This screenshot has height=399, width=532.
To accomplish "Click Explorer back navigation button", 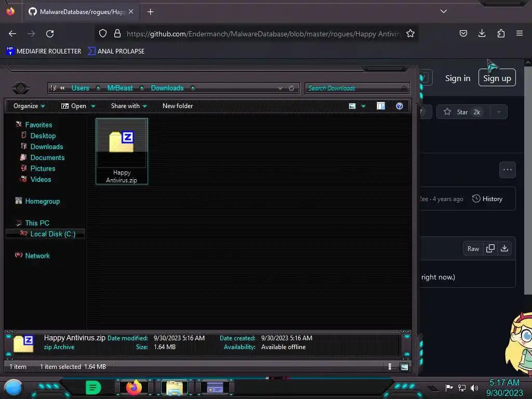I will pos(20,88).
